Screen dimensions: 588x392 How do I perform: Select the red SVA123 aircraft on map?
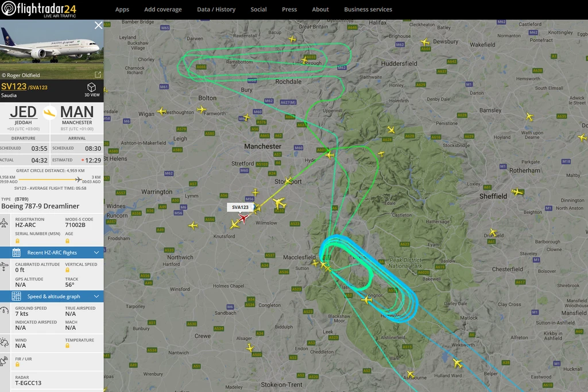tap(243, 219)
